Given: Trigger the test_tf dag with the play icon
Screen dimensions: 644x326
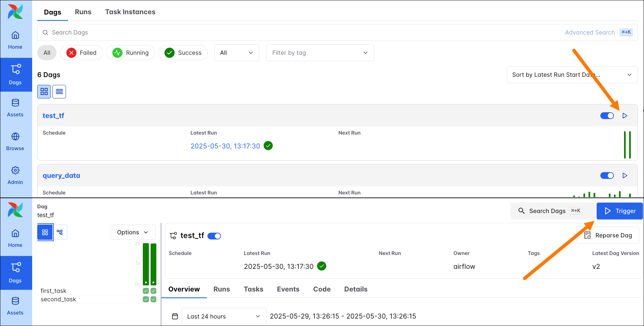Looking at the screenshot, I should [x=625, y=115].
